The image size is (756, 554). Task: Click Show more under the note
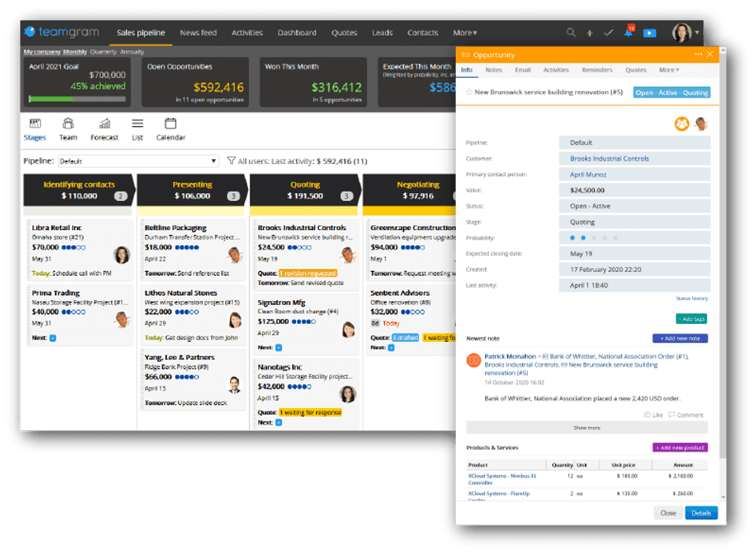tap(587, 428)
